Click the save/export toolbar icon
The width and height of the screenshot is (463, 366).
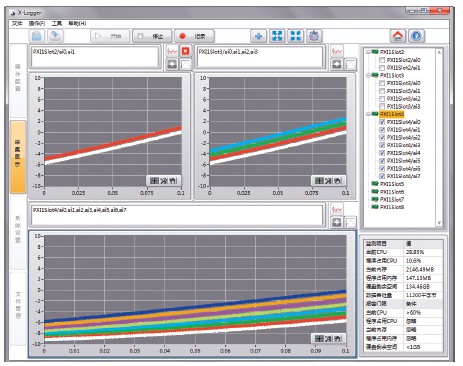[55, 36]
